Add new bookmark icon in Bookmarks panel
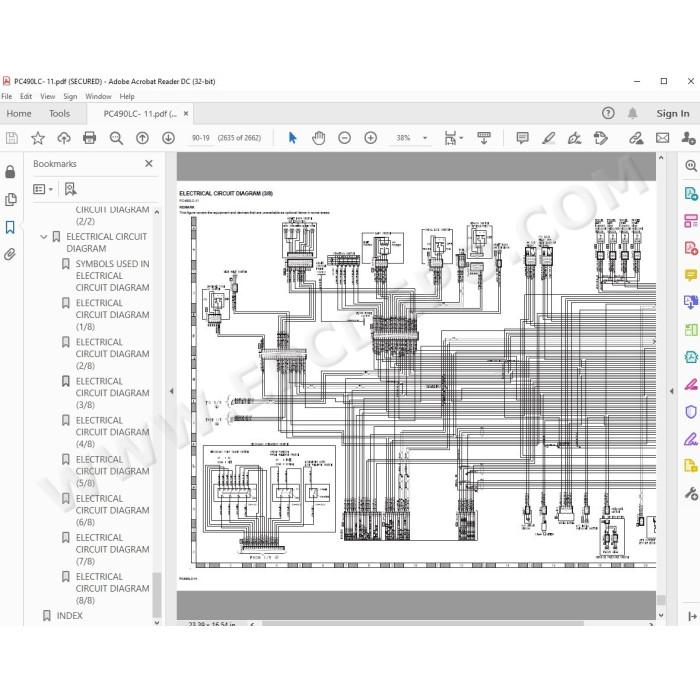Screen dimensions: 700x700 coord(71,189)
